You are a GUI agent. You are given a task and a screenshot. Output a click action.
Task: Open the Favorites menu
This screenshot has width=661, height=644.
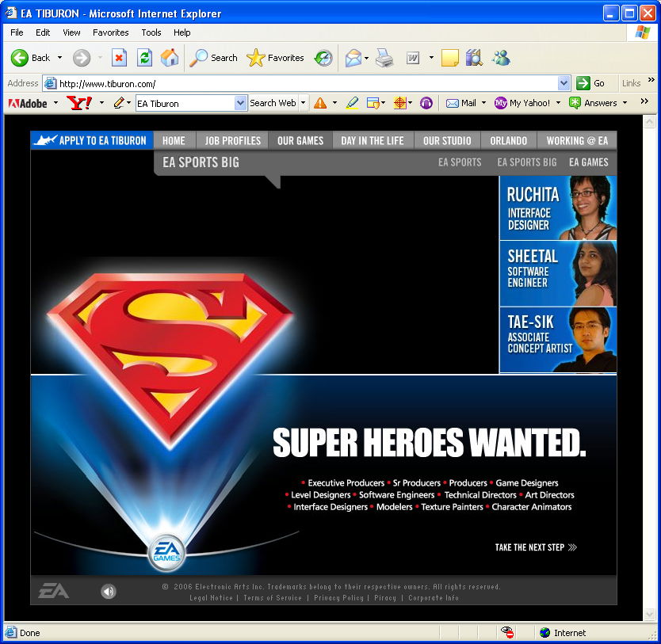110,32
